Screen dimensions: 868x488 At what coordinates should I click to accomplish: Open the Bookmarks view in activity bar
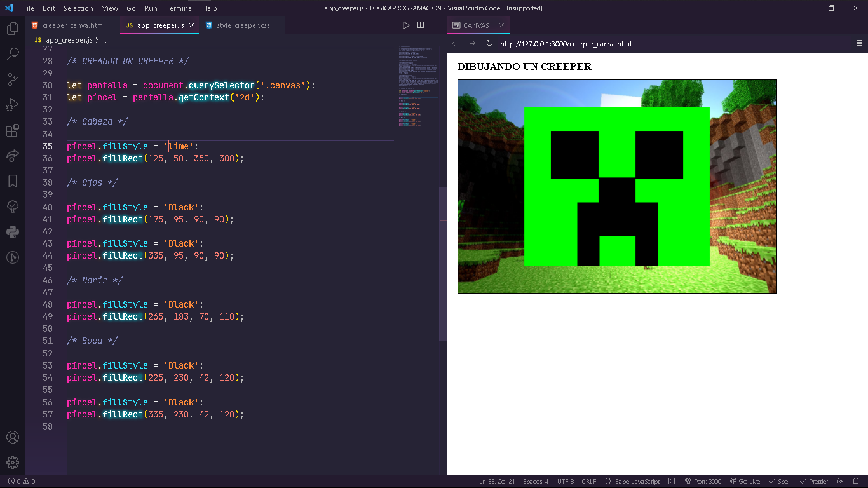[x=12, y=181]
